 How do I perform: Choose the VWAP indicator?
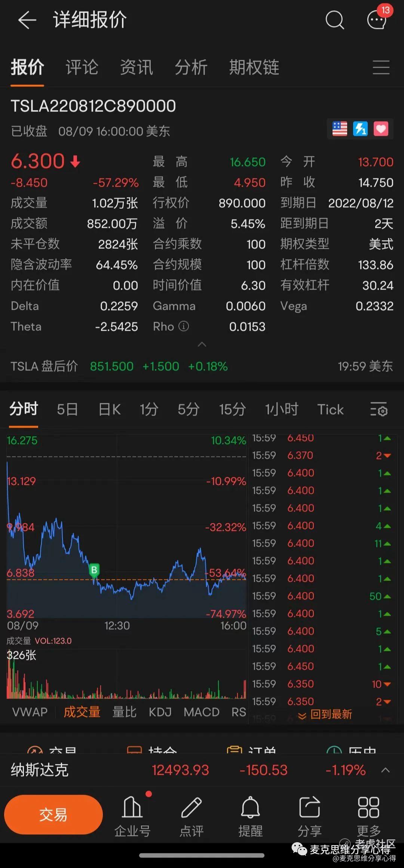coord(30,712)
